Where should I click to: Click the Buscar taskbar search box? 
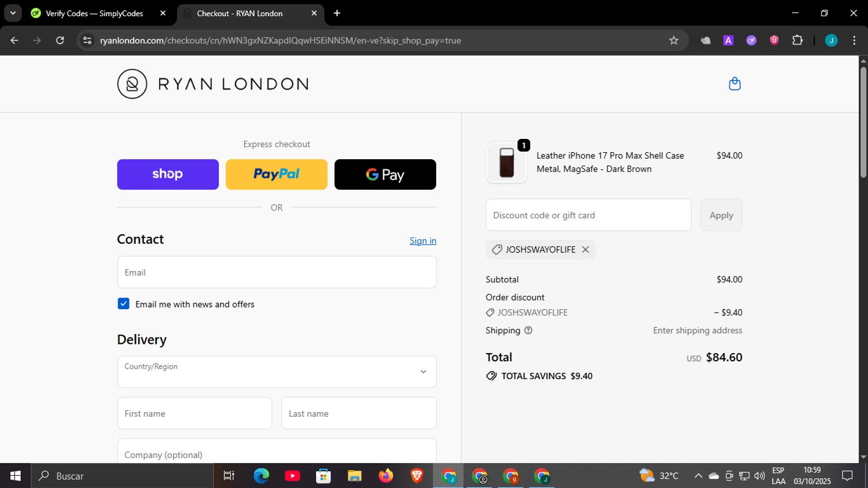pos(122,476)
